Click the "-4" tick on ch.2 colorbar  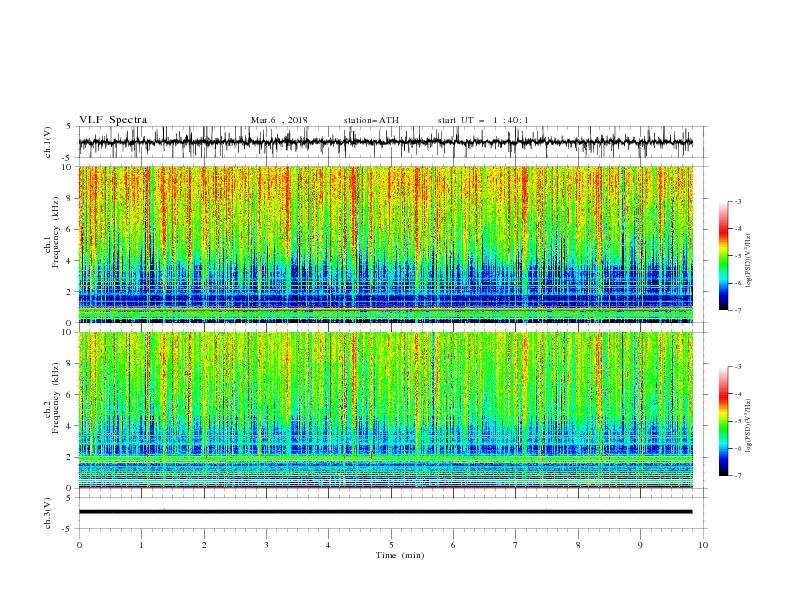737,394
